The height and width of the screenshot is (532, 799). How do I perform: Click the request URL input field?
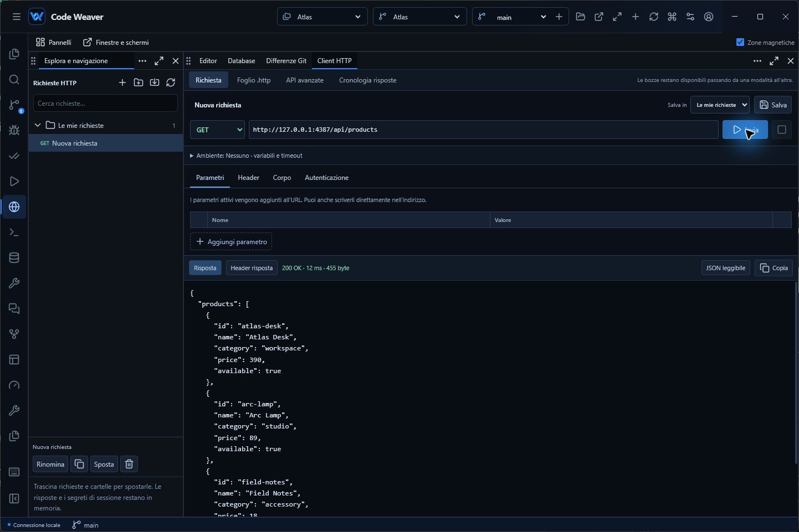click(484, 130)
